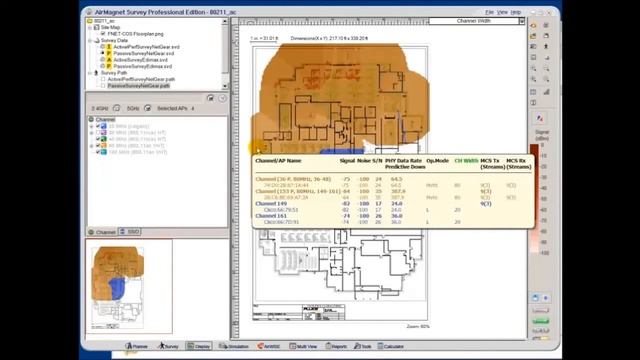640x360 pixels.
Task: Collapse the Survey Path tree node
Action: pyautogui.click(x=90, y=73)
